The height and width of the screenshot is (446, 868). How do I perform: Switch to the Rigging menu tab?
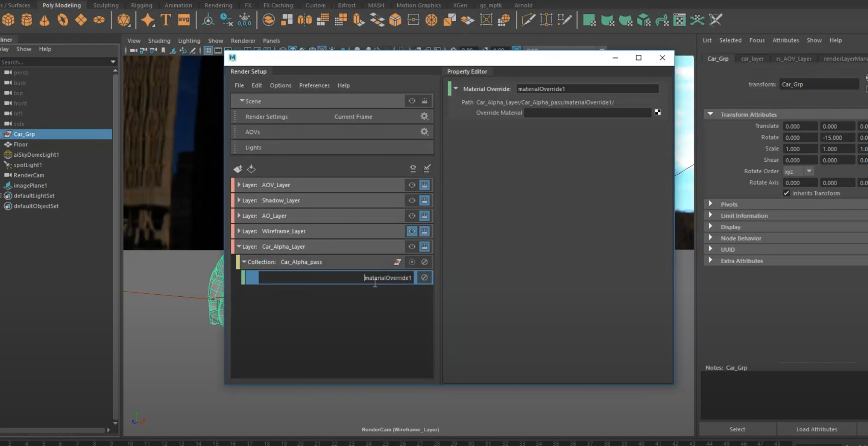(x=141, y=5)
